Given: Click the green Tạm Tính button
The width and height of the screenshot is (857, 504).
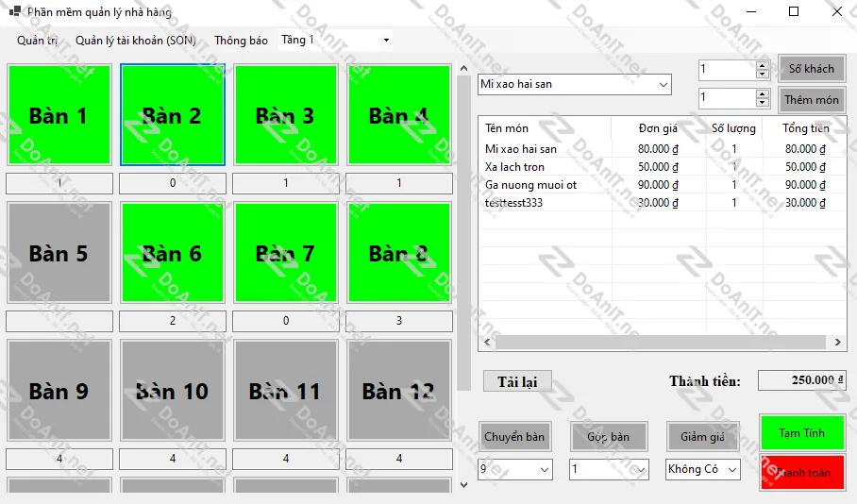Looking at the screenshot, I should pos(802,433).
